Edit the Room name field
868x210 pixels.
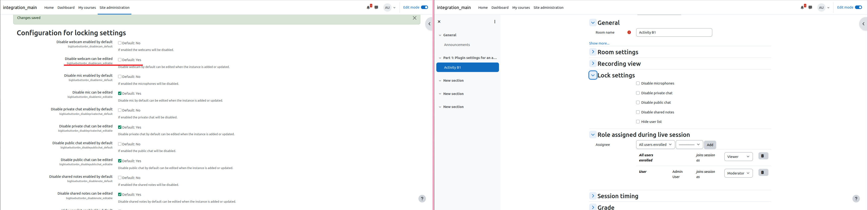(674, 32)
